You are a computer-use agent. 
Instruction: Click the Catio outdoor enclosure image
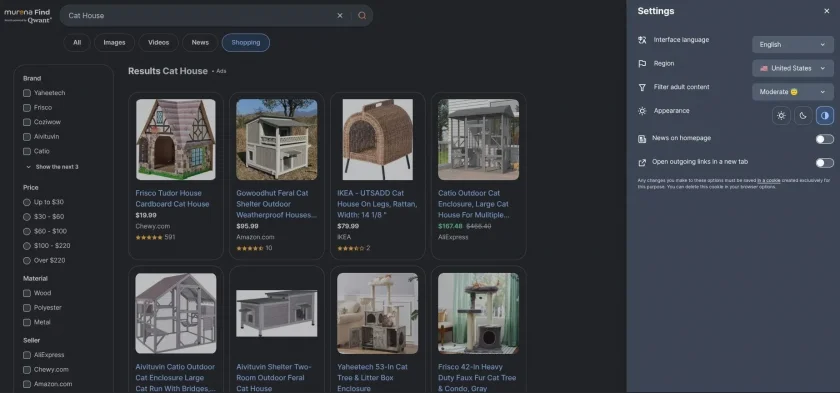[478, 139]
